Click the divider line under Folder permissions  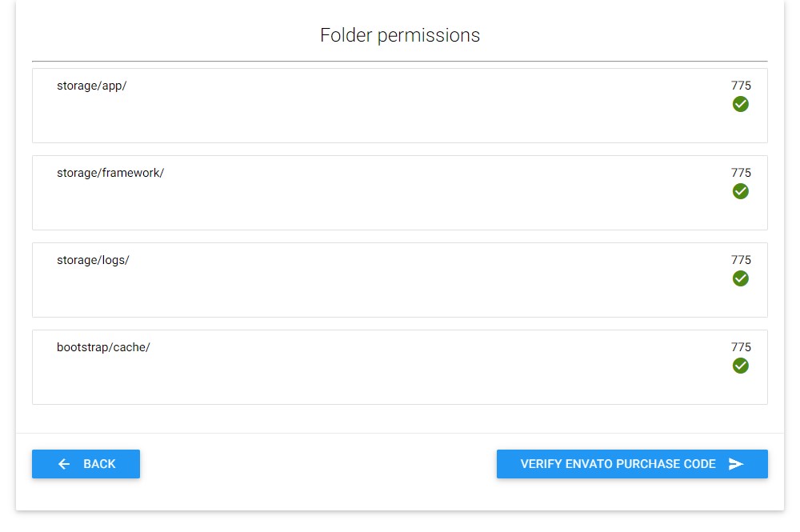[400, 61]
